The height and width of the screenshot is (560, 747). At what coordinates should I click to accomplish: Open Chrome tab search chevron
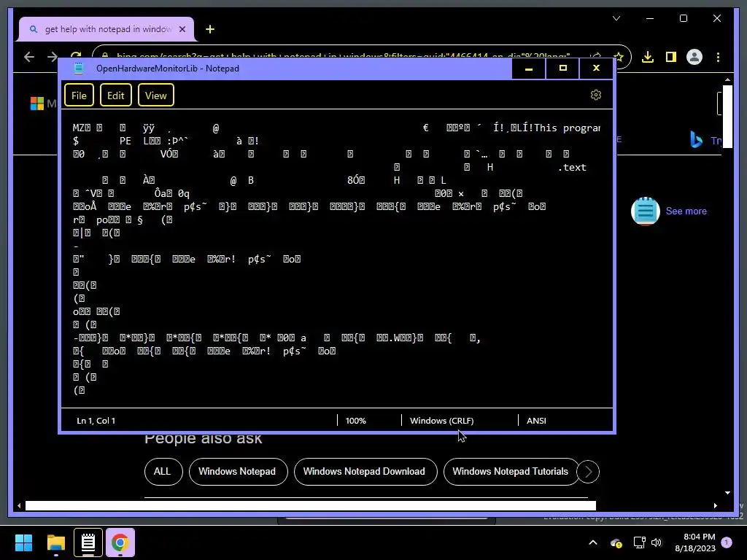coord(616,18)
